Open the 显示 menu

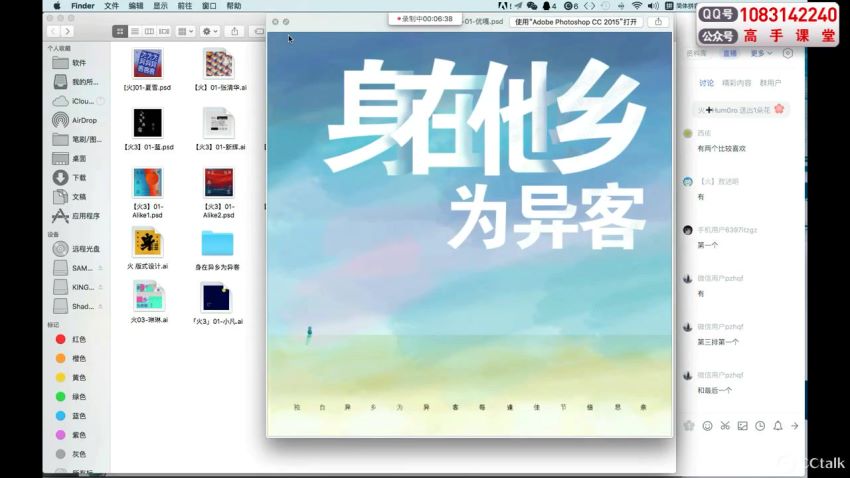(x=160, y=5)
